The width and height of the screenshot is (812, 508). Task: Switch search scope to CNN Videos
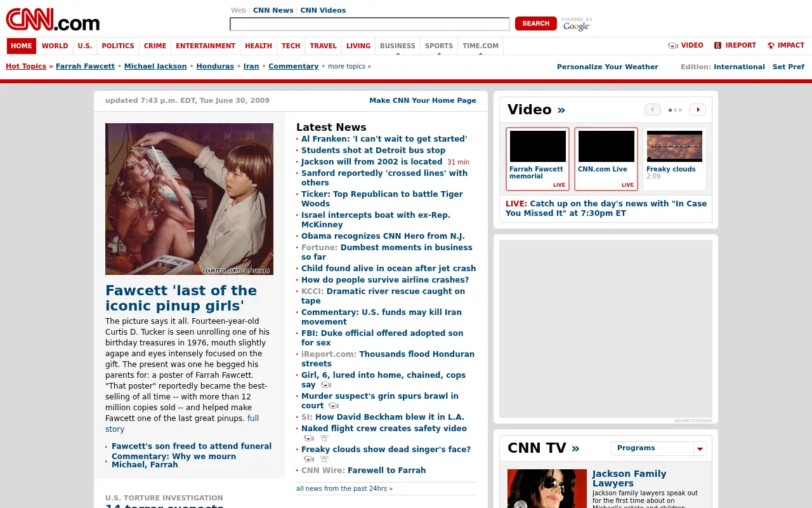(323, 10)
